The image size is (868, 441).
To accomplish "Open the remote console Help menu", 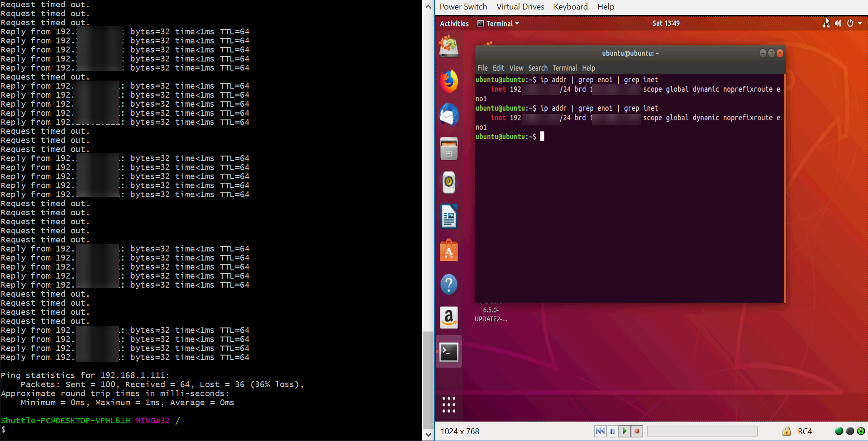I will [606, 7].
